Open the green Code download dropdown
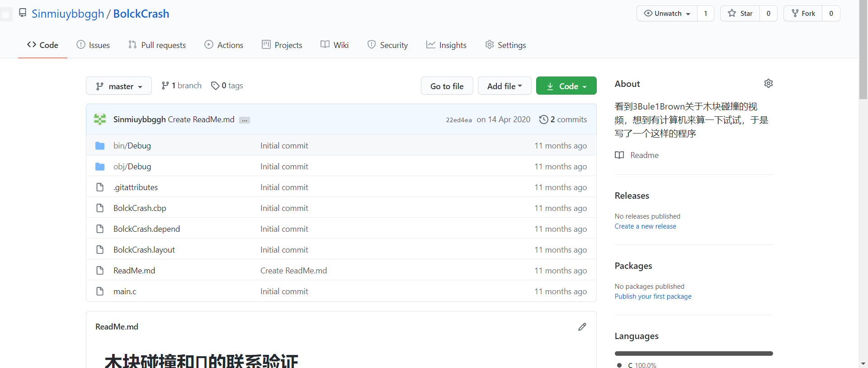 pos(566,86)
